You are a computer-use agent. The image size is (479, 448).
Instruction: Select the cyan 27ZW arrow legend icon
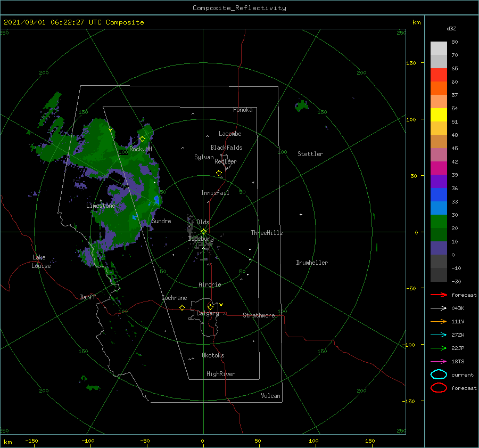pyautogui.click(x=439, y=335)
